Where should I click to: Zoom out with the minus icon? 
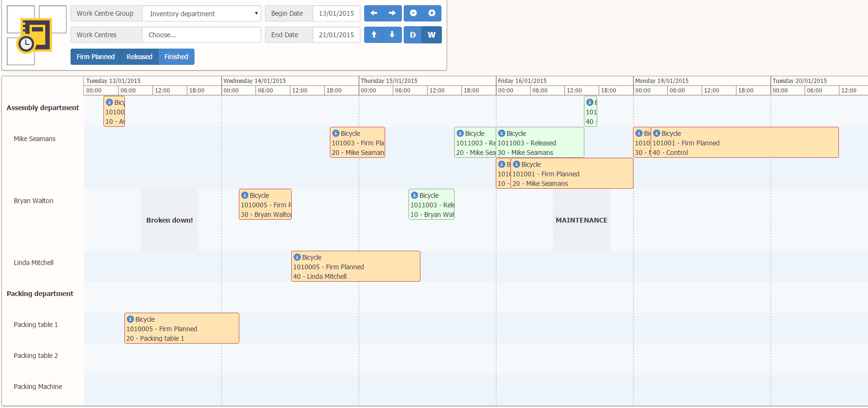413,13
